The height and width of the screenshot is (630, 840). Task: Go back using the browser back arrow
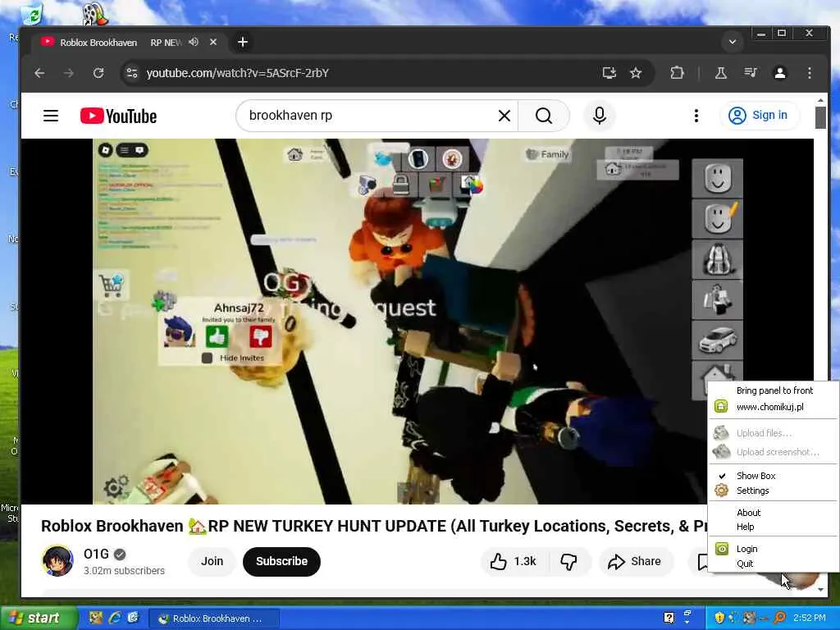(x=39, y=73)
